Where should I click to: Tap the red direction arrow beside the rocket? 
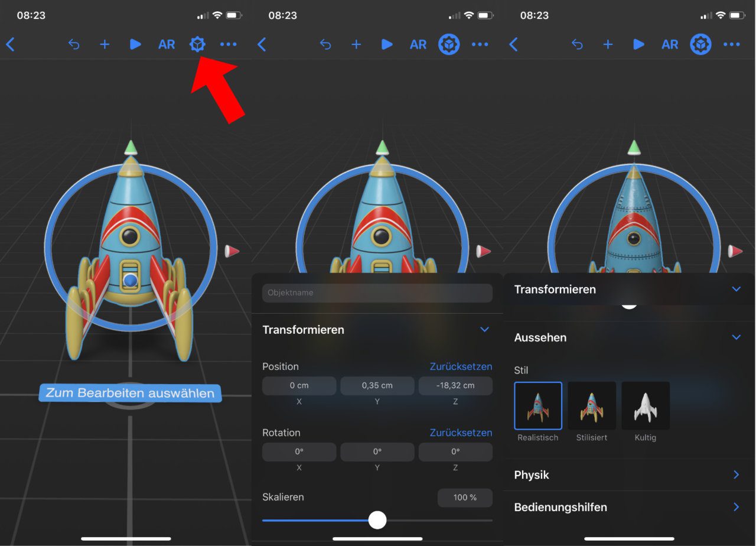232,251
